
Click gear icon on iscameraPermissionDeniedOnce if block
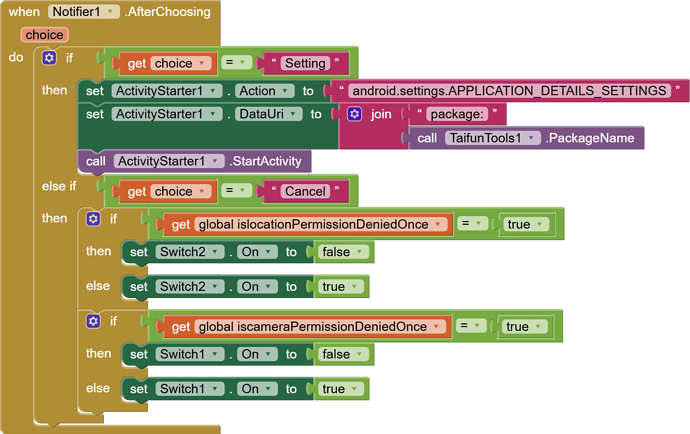[x=93, y=321]
